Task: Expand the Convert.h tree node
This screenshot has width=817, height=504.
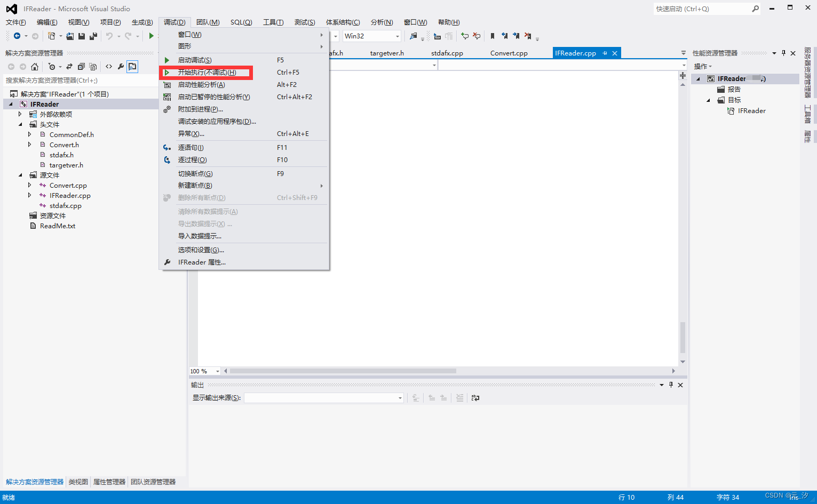Action: [30, 145]
